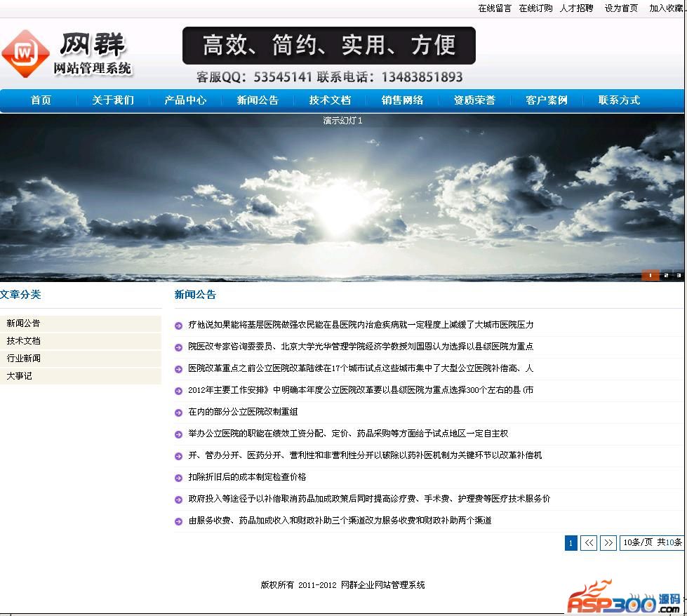Select slide 2 indicator on banner

coord(666,275)
